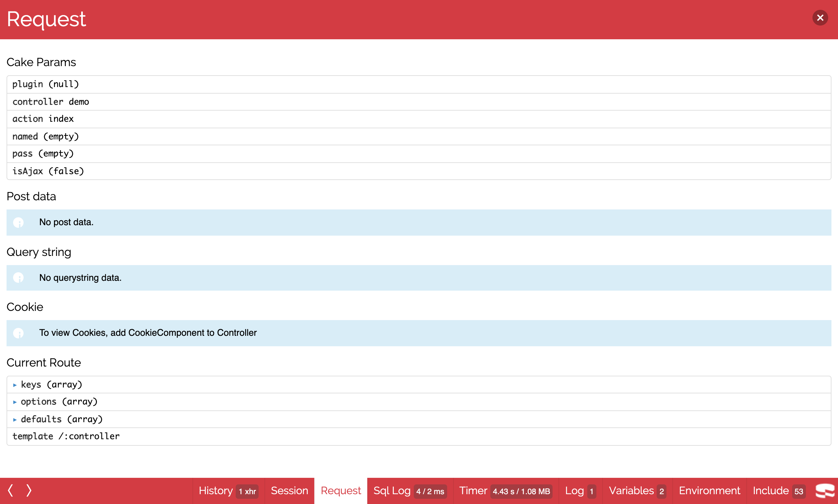Click the info icon next to No post data
838x504 pixels.
pyautogui.click(x=18, y=223)
